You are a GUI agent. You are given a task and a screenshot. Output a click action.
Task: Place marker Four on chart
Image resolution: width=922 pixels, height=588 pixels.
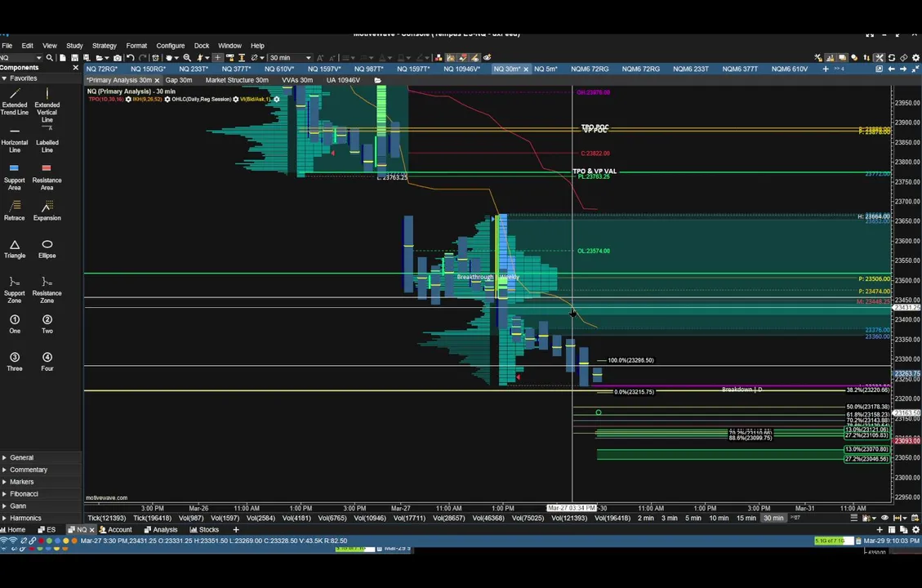click(x=47, y=362)
